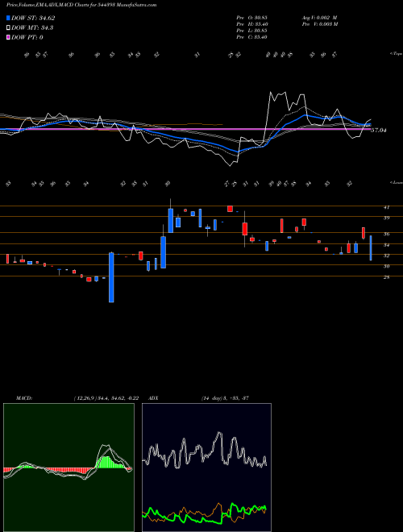
Task: Click the Avg V: 0.002 M volume text
Action: [x=320, y=17]
